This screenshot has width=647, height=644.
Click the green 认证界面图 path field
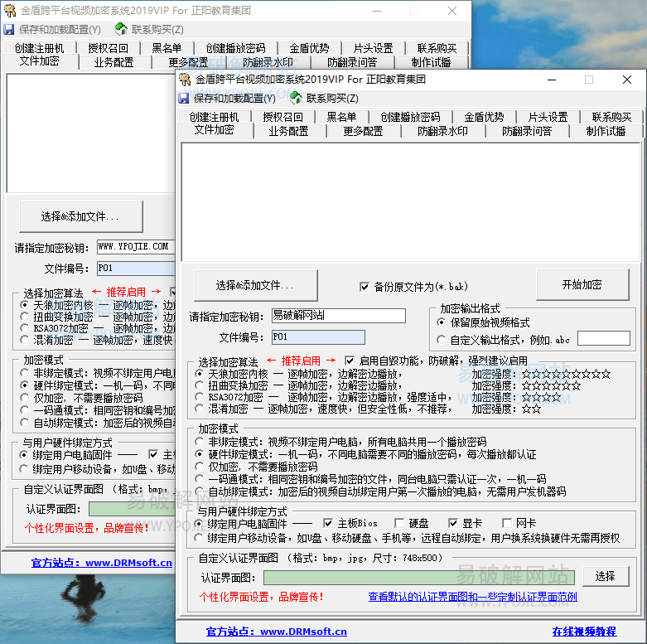coord(419,578)
